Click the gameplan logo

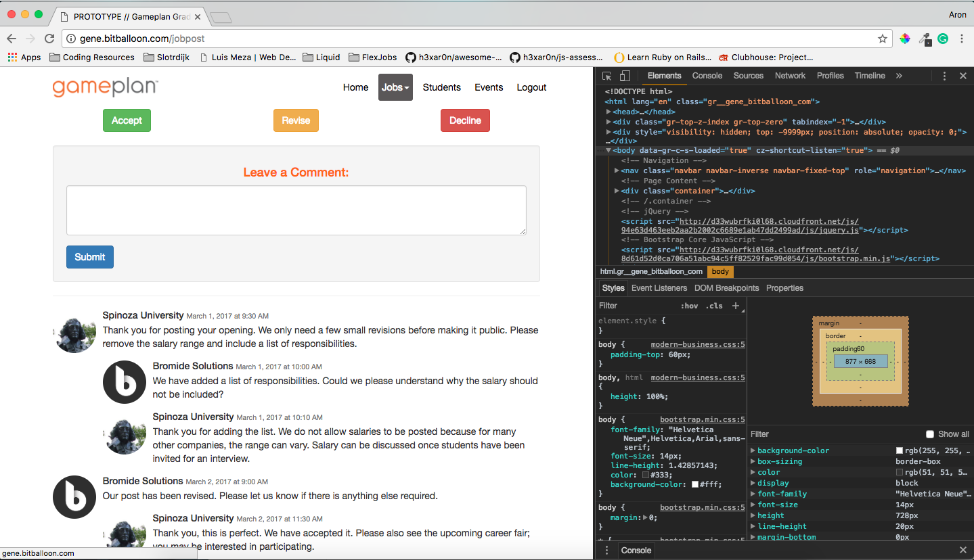tap(105, 87)
